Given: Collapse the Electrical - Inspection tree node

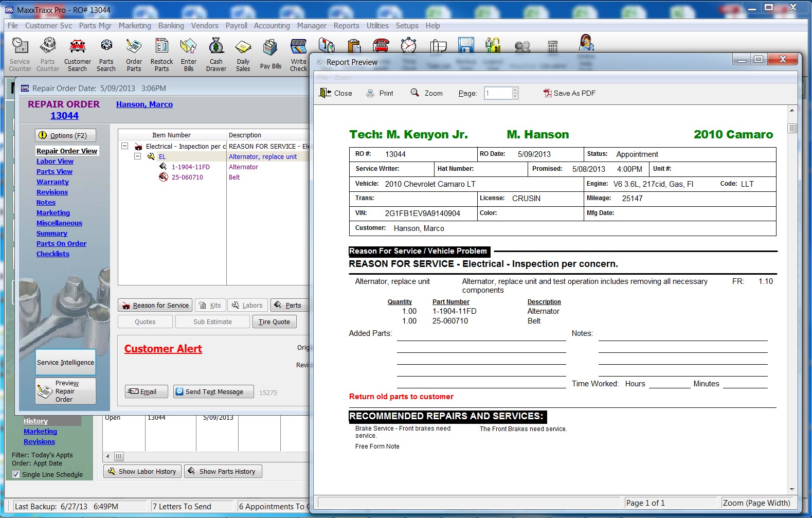Looking at the screenshot, I should (x=124, y=146).
